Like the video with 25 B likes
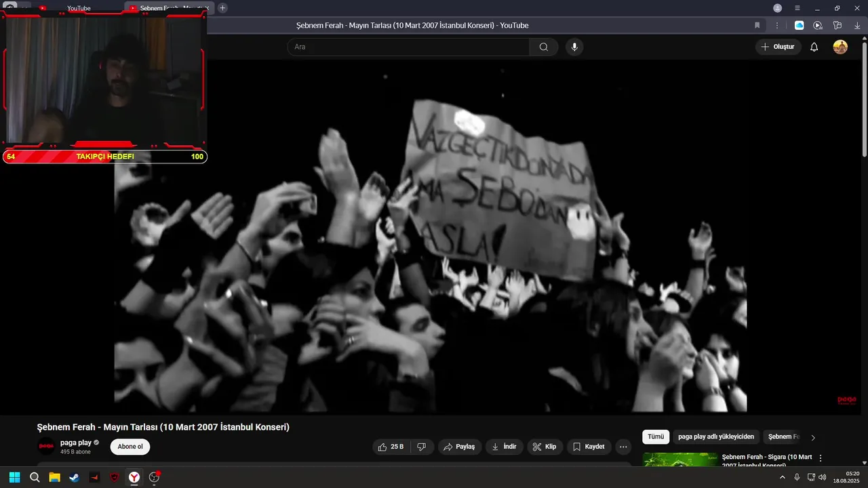This screenshot has width=868, height=488. tap(391, 447)
